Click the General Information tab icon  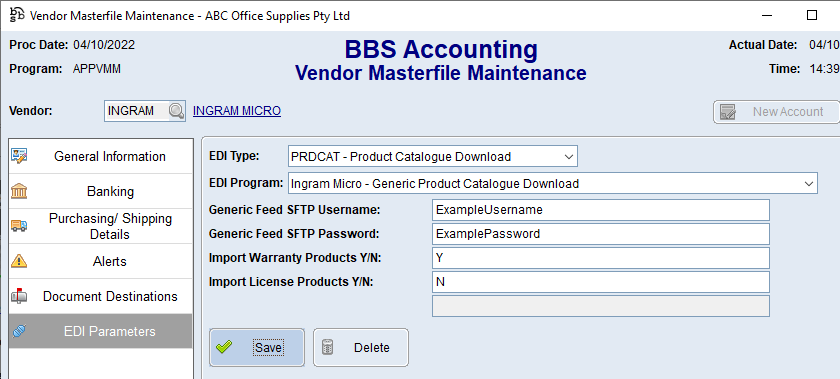pos(19,156)
